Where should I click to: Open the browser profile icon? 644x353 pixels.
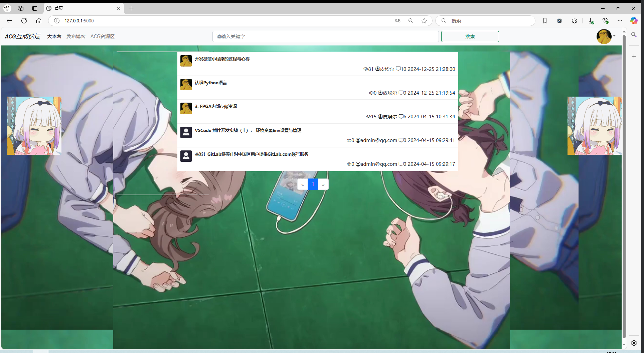[7, 8]
